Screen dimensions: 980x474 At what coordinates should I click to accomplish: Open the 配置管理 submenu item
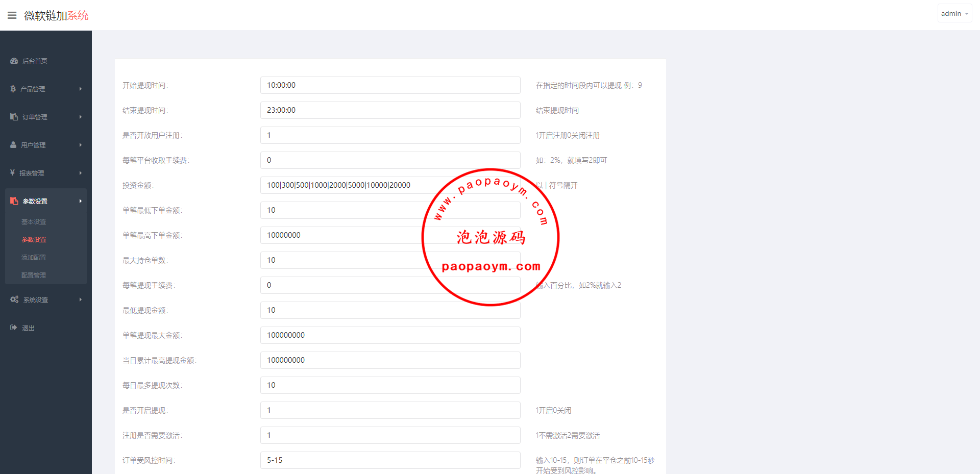(x=34, y=275)
